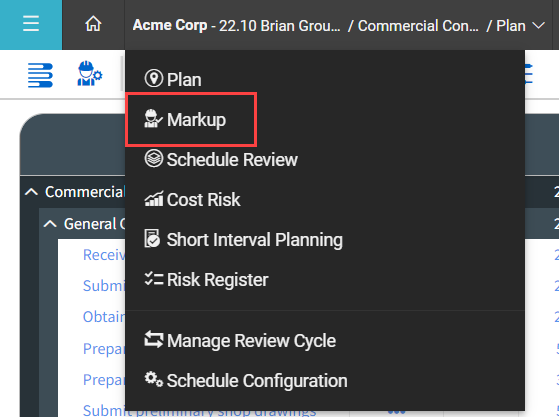Click the Obtain activity link
The height and width of the screenshot is (417, 559).
[x=104, y=317]
